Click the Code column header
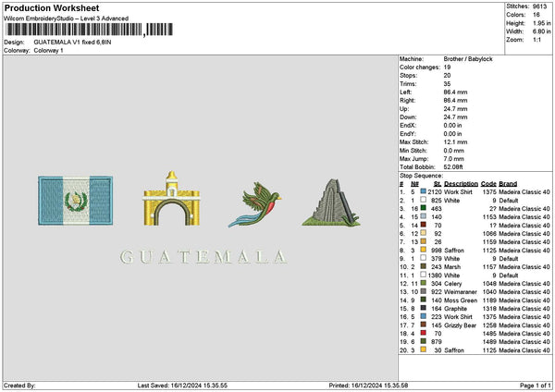 (488, 184)
